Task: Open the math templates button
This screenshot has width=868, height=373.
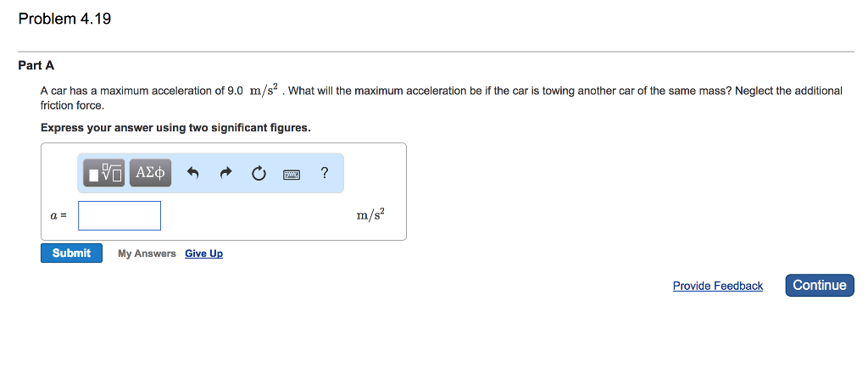Action: pos(104,173)
